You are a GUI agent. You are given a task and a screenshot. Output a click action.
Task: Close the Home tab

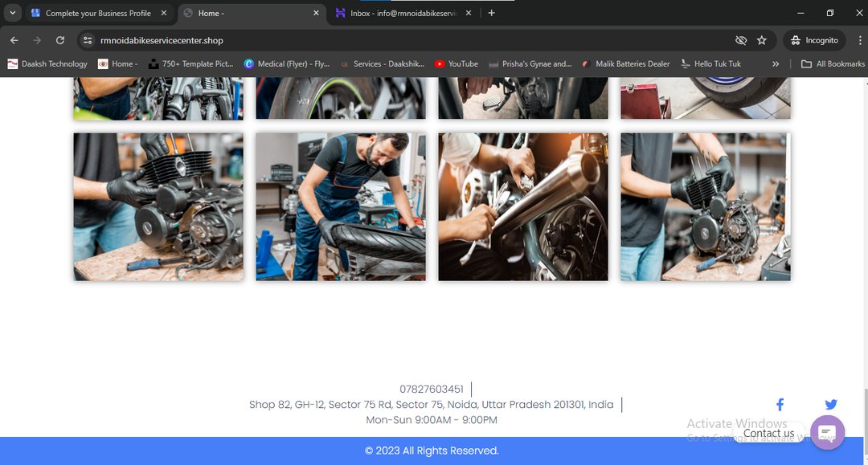pos(316,13)
